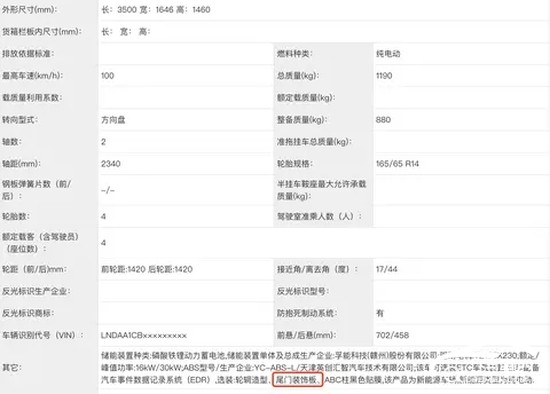550x394 pixels.
Task: Click the 前悬/后悬(mm) label
Action: point(307,335)
